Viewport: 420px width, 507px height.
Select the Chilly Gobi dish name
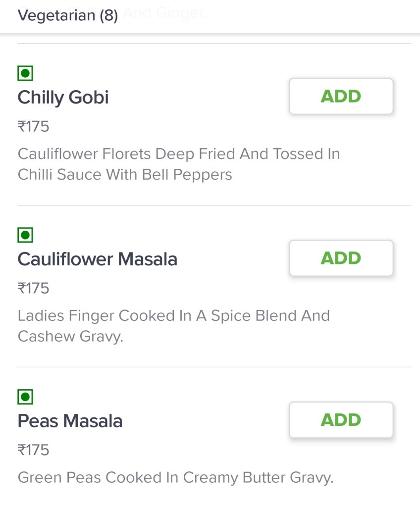point(63,97)
